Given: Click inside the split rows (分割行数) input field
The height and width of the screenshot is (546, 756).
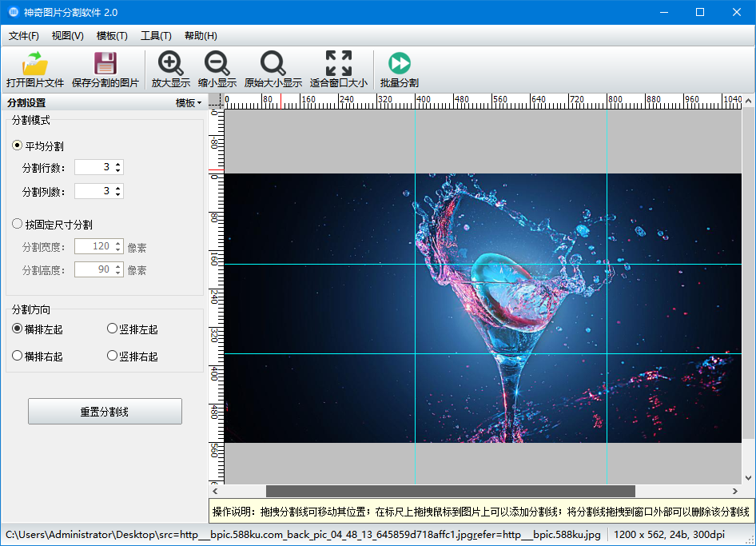Looking at the screenshot, I should click(94, 167).
